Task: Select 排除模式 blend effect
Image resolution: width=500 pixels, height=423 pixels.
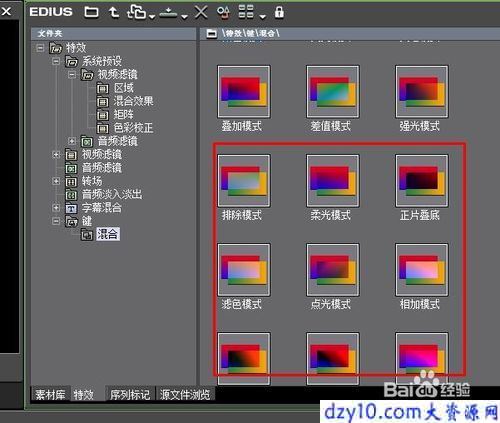Action: (x=244, y=181)
